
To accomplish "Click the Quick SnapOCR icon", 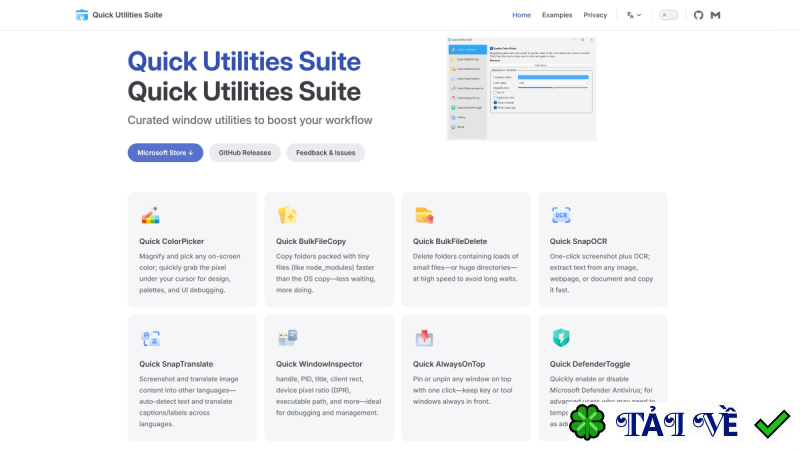I will click(561, 215).
